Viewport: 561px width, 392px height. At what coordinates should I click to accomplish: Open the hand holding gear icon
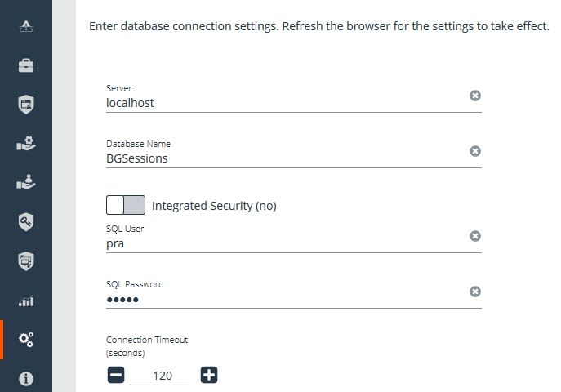[26, 144]
